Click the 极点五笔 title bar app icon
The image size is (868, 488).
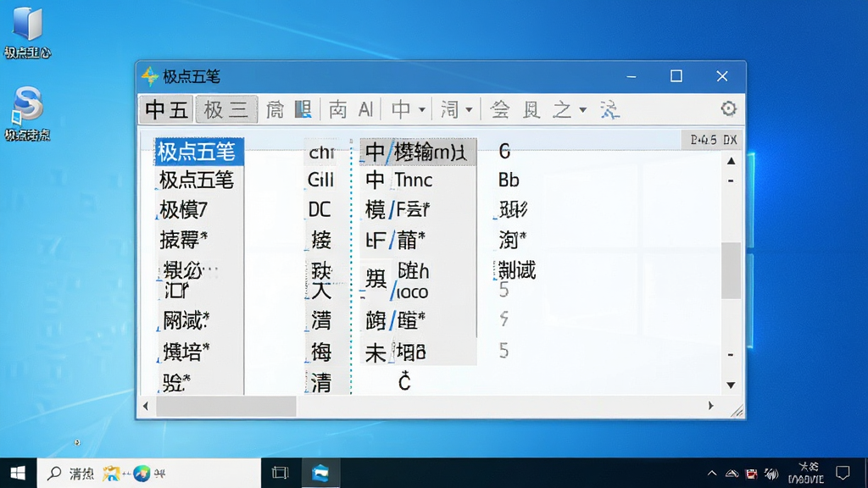point(149,76)
